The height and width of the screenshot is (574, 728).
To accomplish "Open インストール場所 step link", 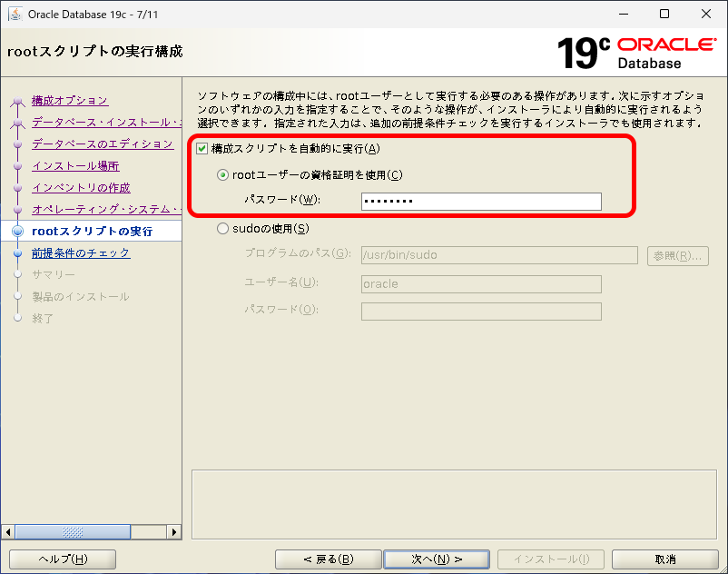I will tap(75, 166).
